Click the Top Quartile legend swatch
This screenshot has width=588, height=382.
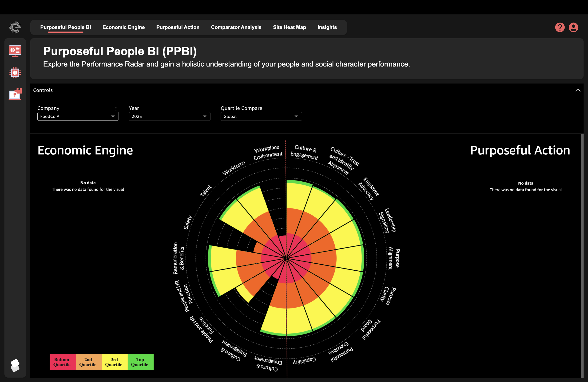tap(140, 362)
